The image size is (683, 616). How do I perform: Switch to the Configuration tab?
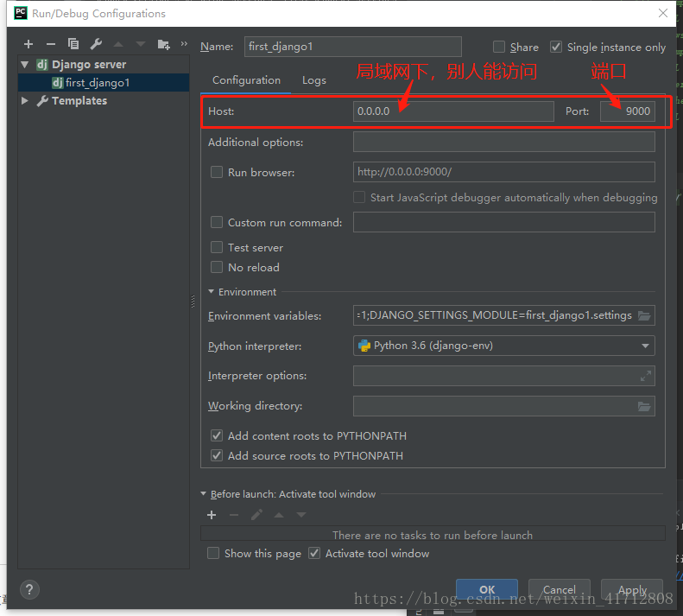pos(246,80)
